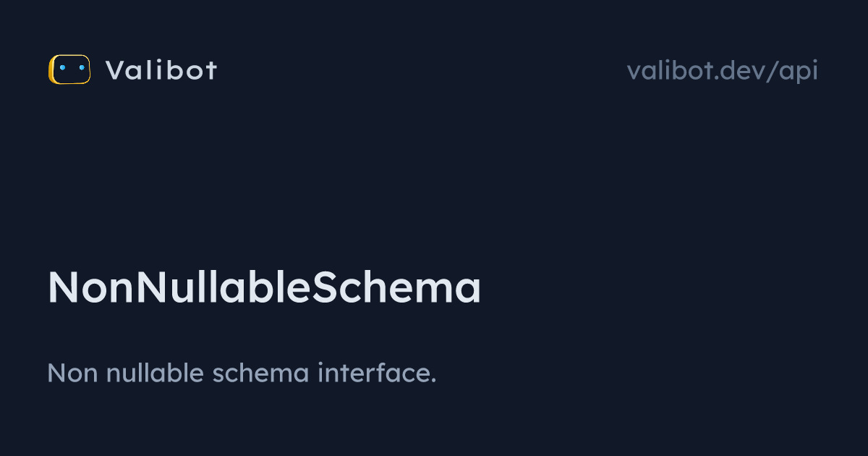Click the robot logo's left blue eye

pos(62,67)
